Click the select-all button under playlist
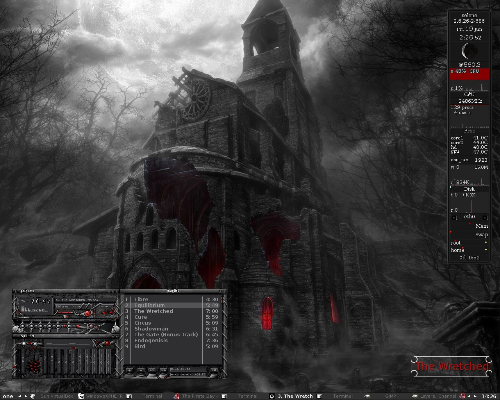The image size is (500, 400). pos(152,370)
